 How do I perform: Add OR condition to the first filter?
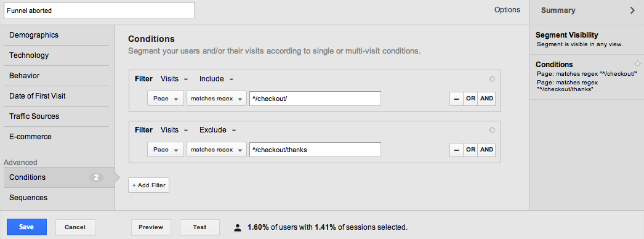pos(470,99)
